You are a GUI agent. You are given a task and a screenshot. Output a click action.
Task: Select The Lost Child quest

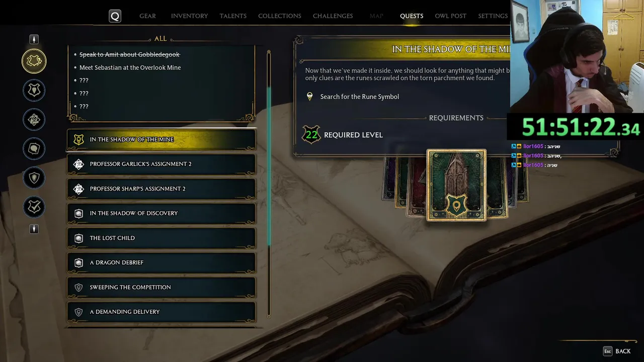tap(162, 238)
